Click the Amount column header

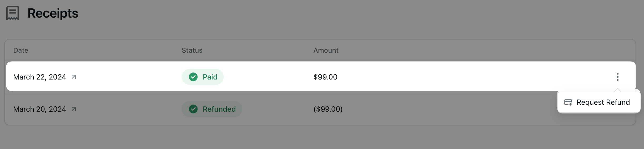click(326, 50)
